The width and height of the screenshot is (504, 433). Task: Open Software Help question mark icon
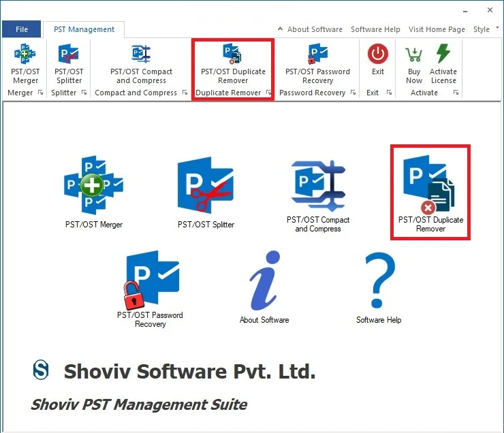click(x=379, y=280)
